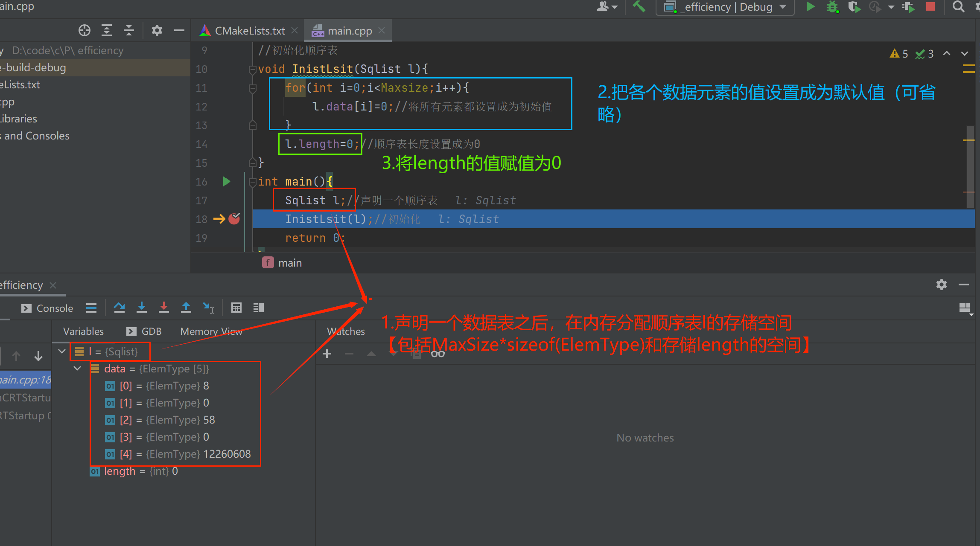Stop the running debug session
The width and height of the screenshot is (980, 546).
[930, 7]
